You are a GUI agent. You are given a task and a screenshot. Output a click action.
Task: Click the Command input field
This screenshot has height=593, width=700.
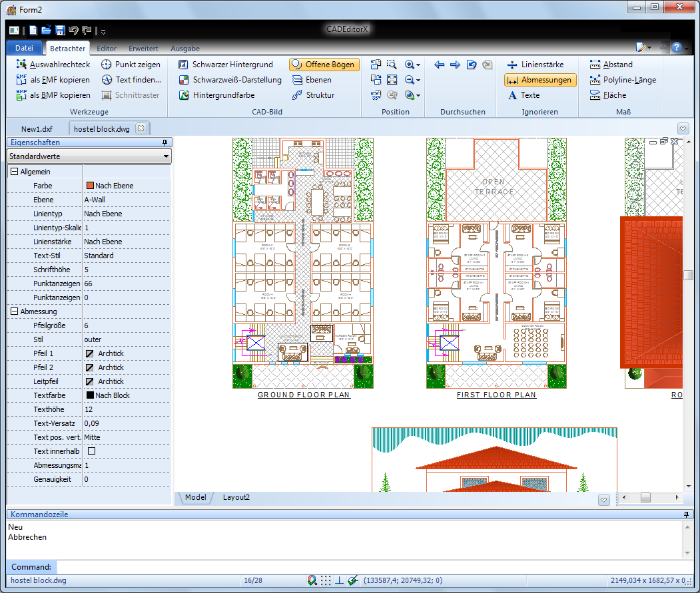[x=373, y=567]
